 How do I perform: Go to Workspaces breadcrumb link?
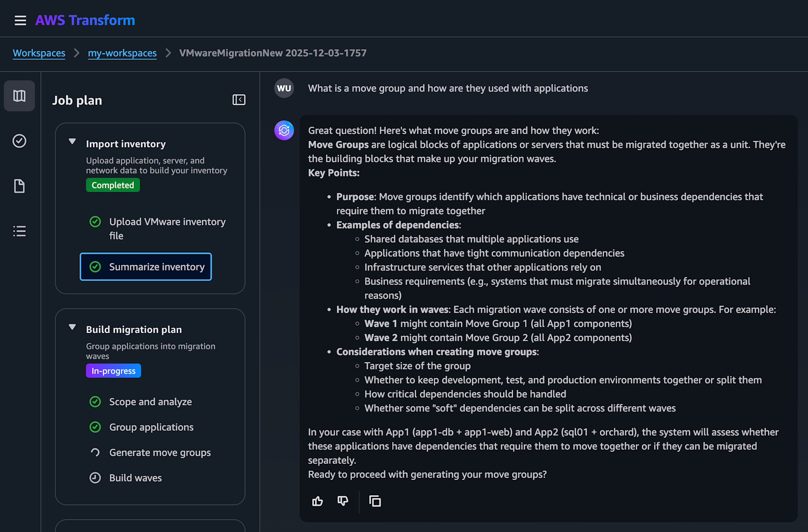[x=39, y=53]
